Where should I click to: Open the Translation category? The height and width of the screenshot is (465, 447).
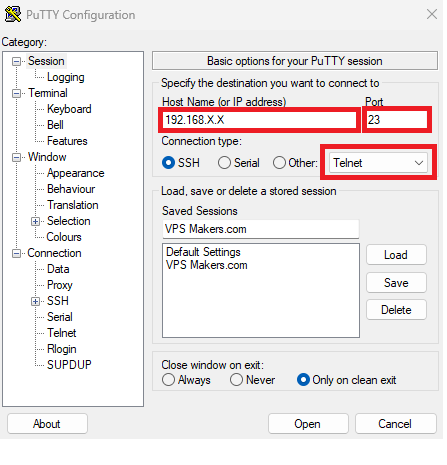click(73, 205)
